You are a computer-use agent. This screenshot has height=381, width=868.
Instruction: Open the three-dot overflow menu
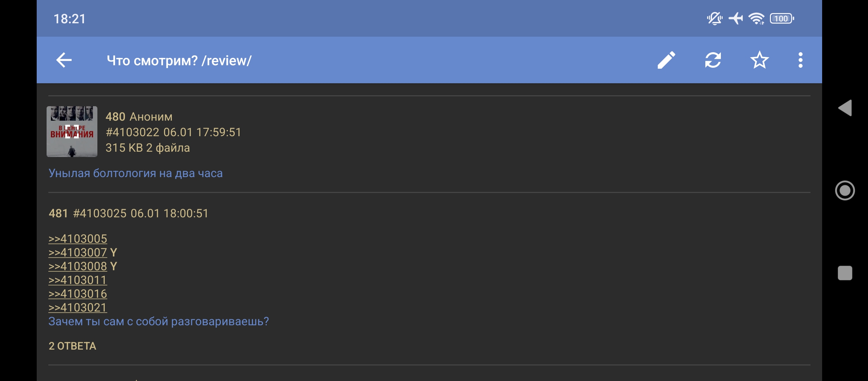[x=800, y=60]
